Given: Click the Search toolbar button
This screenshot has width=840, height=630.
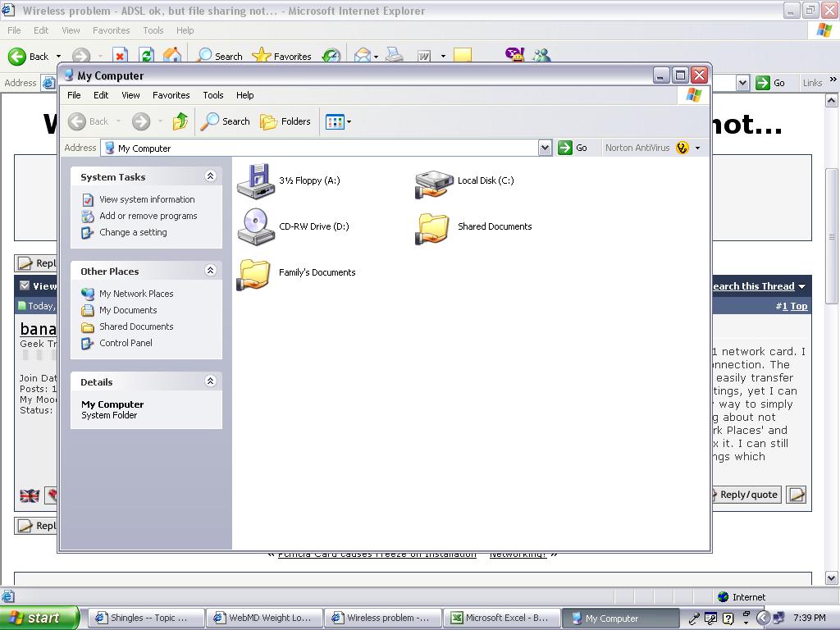Looking at the screenshot, I should tap(226, 121).
